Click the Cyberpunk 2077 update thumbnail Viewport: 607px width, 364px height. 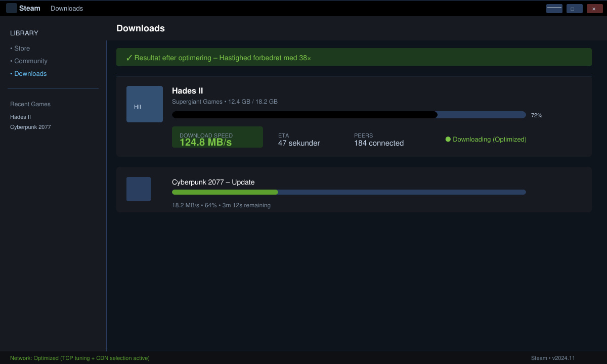[139, 189]
